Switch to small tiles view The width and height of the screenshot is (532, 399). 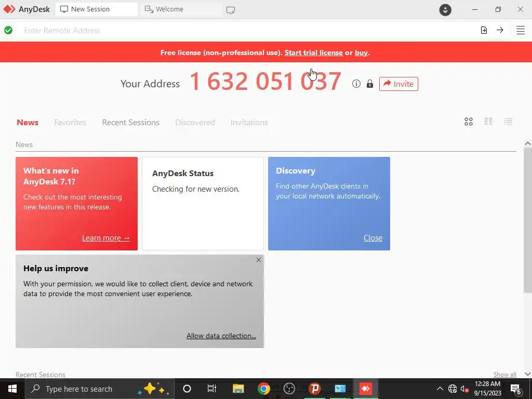coord(488,122)
